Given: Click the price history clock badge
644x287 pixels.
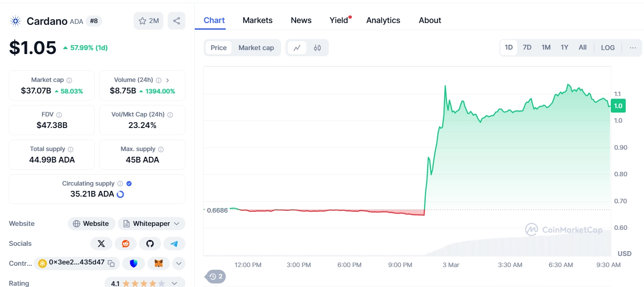Looking at the screenshot, I should tap(215, 276).
